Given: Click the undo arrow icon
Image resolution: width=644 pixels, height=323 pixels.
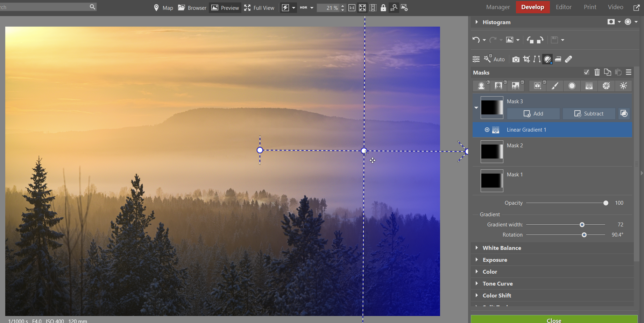Looking at the screenshot, I should [476, 40].
